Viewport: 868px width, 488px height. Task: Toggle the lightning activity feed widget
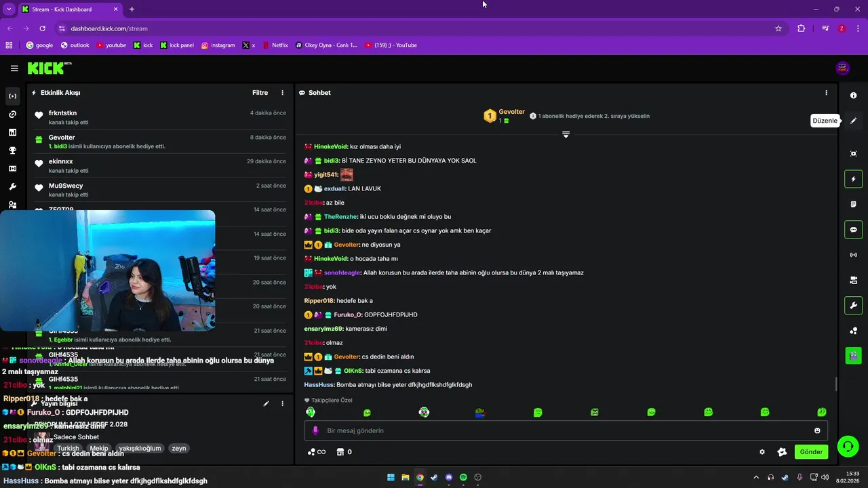tap(854, 179)
